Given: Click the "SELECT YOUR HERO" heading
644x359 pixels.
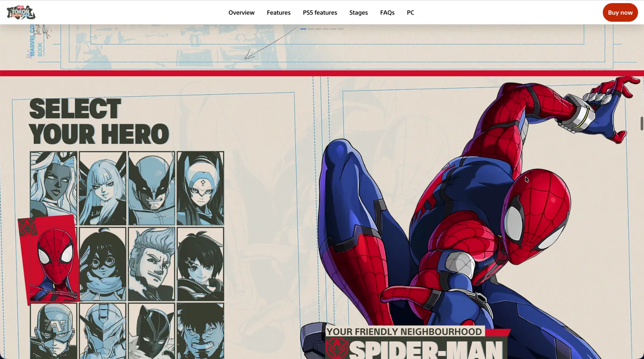Looking at the screenshot, I should [x=99, y=121].
